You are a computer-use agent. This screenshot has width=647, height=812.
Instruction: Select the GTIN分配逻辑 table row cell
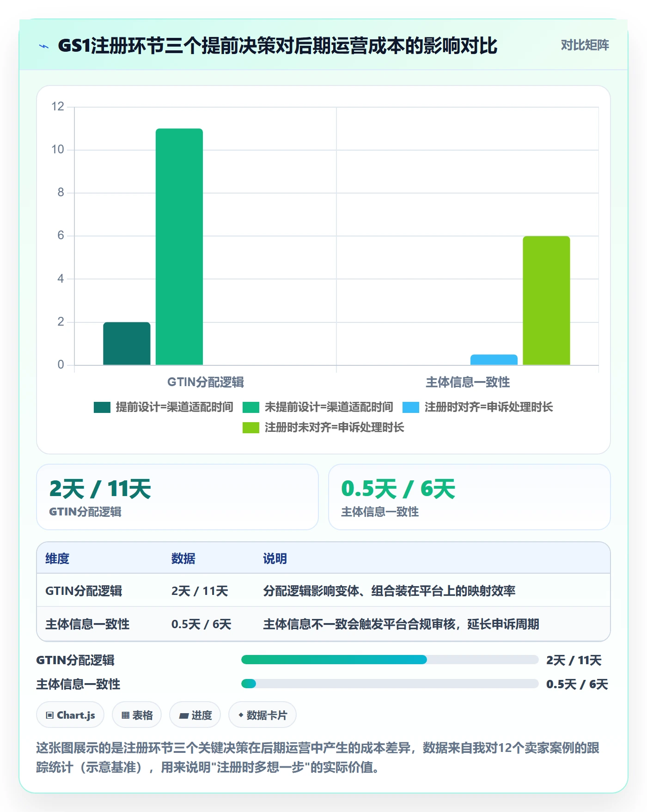coord(84,591)
